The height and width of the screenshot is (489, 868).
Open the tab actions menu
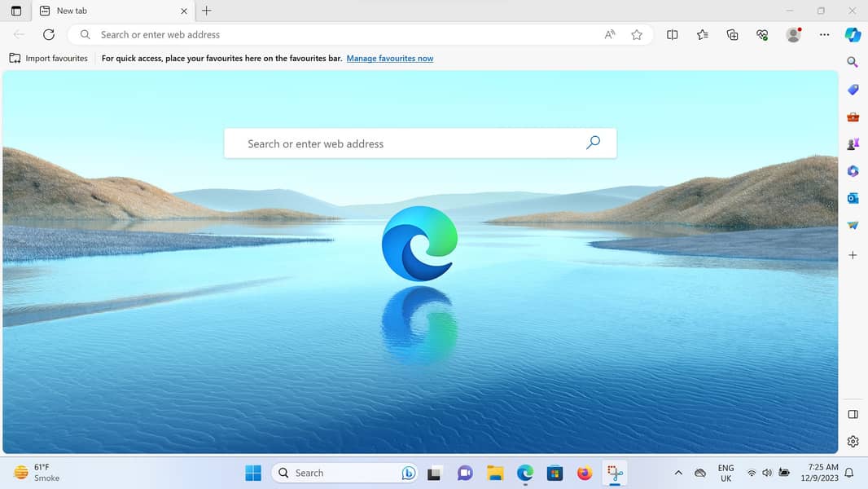point(16,11)
